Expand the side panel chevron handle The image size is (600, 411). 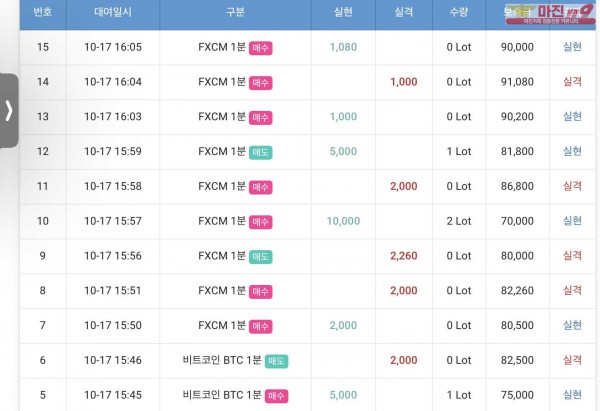point(9,111)
